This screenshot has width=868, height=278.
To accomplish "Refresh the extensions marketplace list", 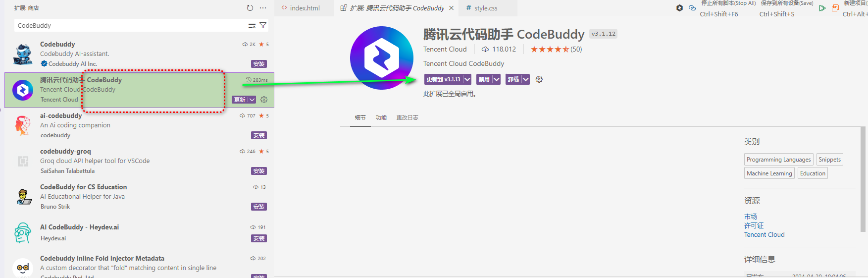I will click(x=250, y=8).
